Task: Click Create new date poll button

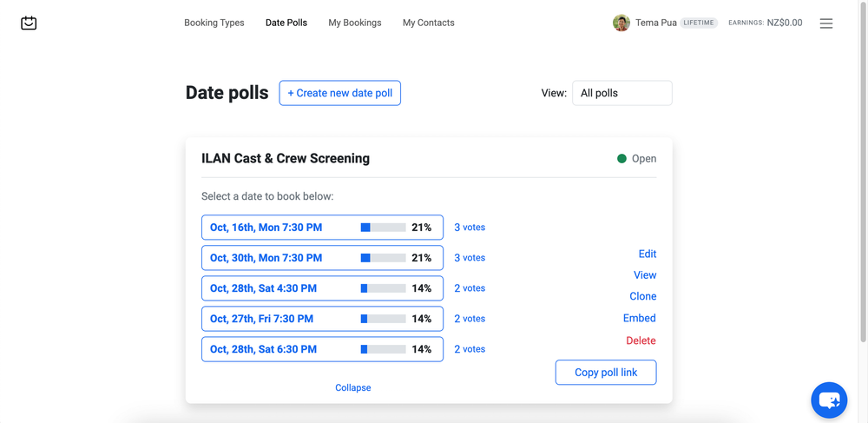Action: point(339,93)
